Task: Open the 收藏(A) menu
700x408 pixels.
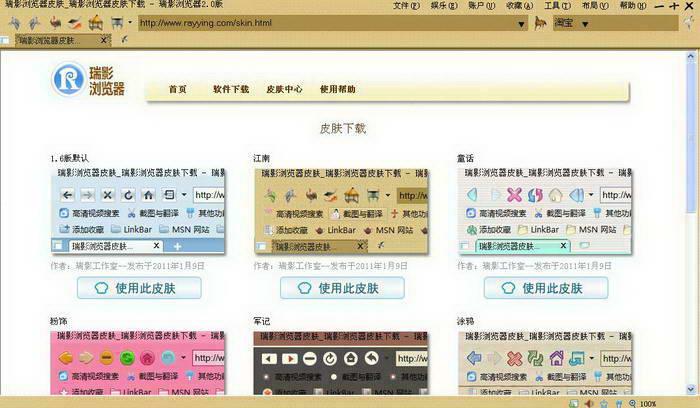Action: 519,6
